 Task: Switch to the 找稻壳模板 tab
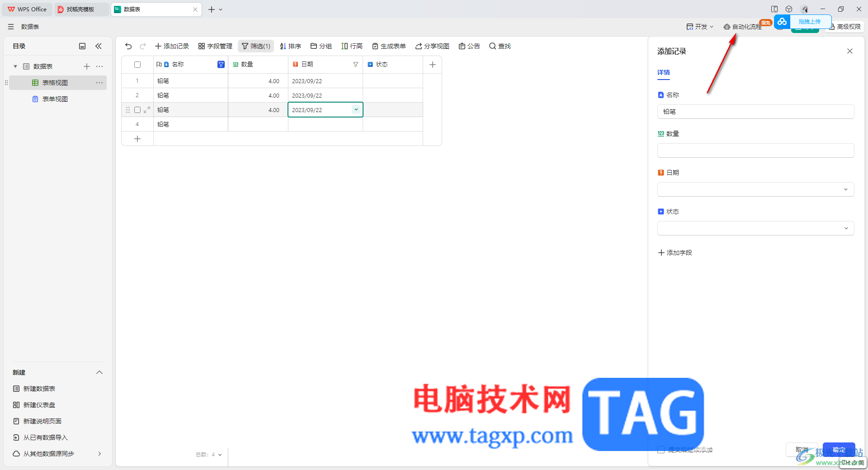(81, 9)
